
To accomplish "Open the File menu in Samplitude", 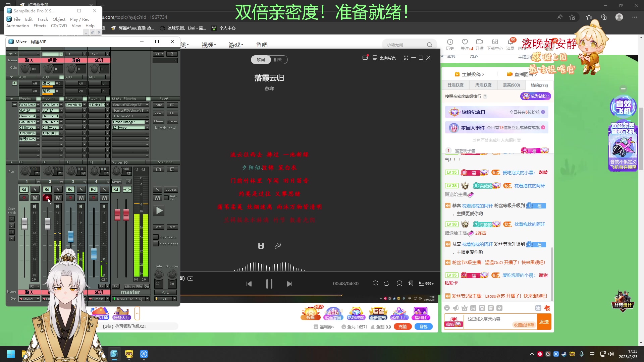I will click(17, 19).
